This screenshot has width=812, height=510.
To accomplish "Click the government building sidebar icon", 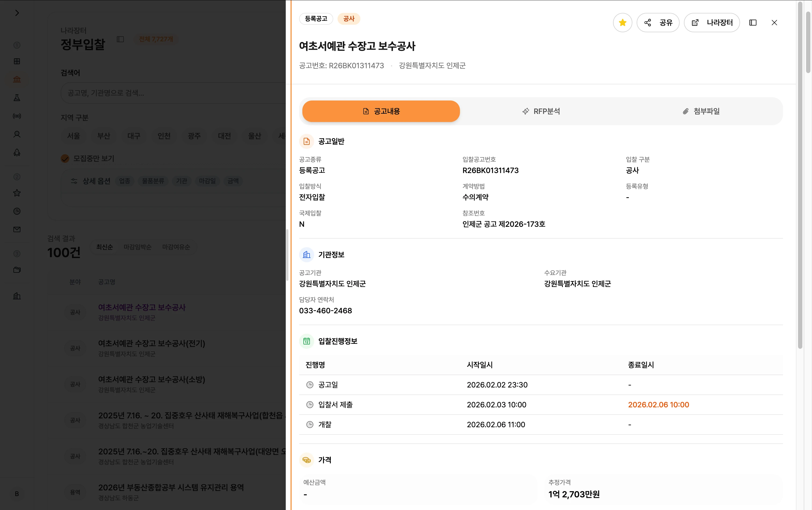I will point(17,79).
